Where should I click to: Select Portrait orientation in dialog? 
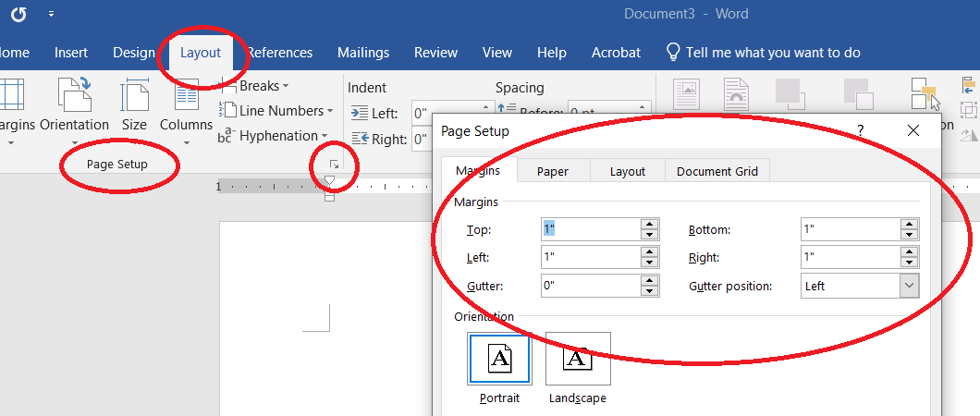[500, 360]
